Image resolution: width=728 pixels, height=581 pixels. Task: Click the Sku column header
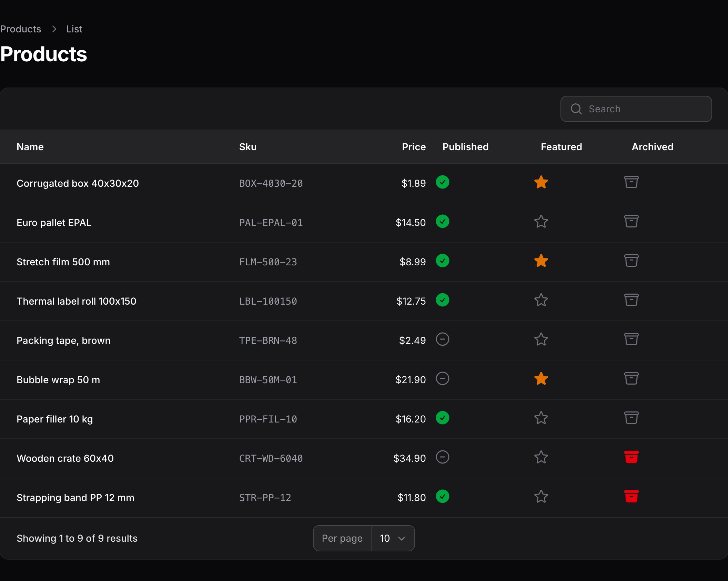click(248, 147)
